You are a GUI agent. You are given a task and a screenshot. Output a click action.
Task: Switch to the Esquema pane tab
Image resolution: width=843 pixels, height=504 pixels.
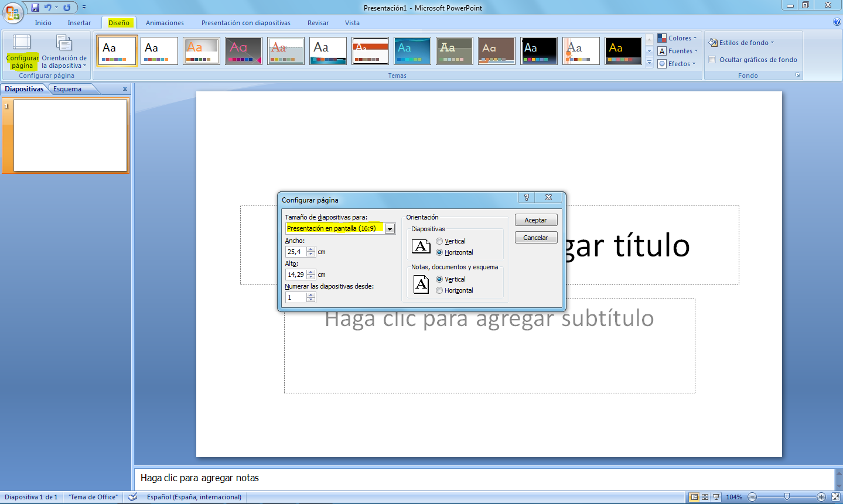[x=67, y=89]
